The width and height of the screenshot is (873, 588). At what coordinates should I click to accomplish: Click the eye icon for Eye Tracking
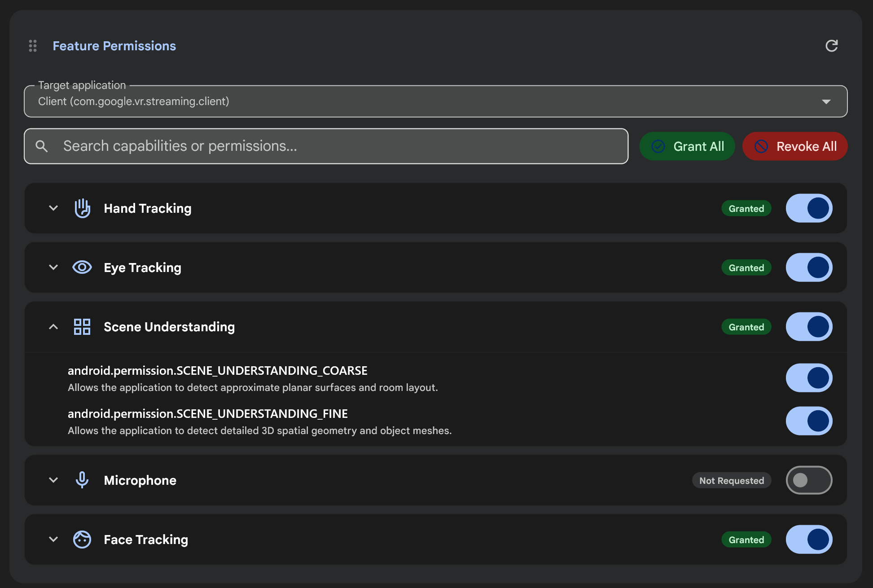tap(82, 268)
